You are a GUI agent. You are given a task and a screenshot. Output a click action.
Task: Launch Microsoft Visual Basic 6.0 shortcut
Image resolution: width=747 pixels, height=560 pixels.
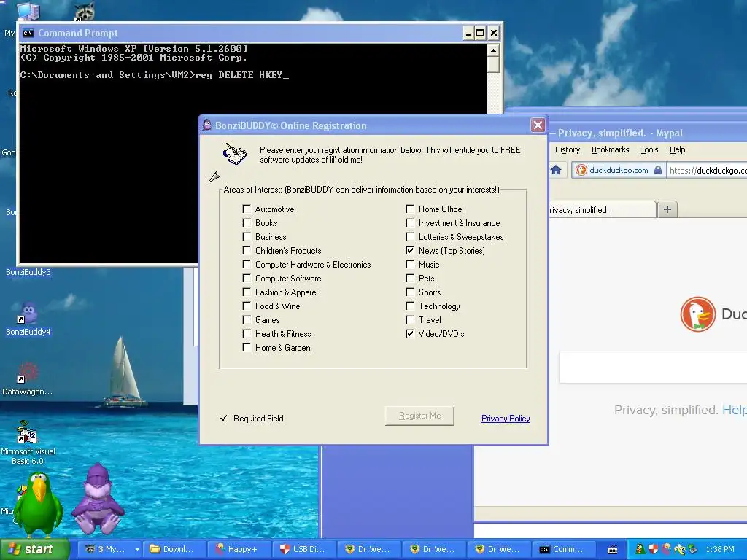[x=28, y=443]
